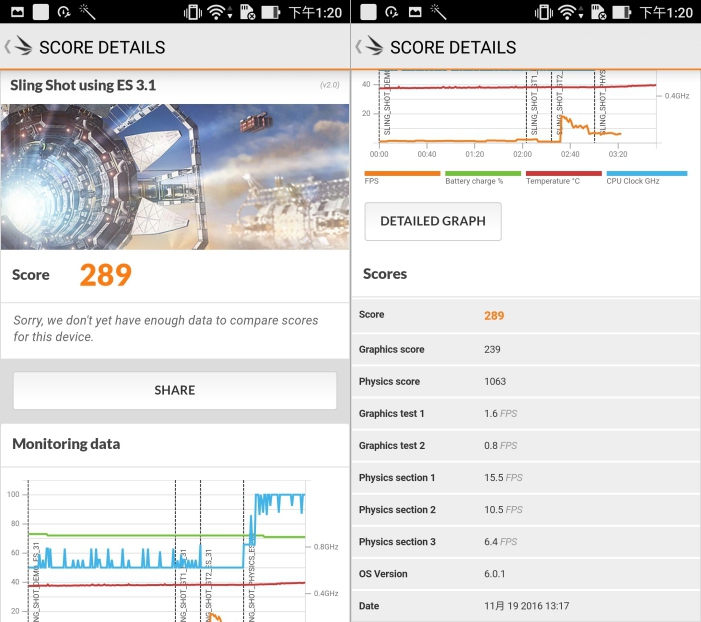Tap the 3DMark back logo on left screen
Image resolution: width=701 pixels, height=622 pixels.
20,47
